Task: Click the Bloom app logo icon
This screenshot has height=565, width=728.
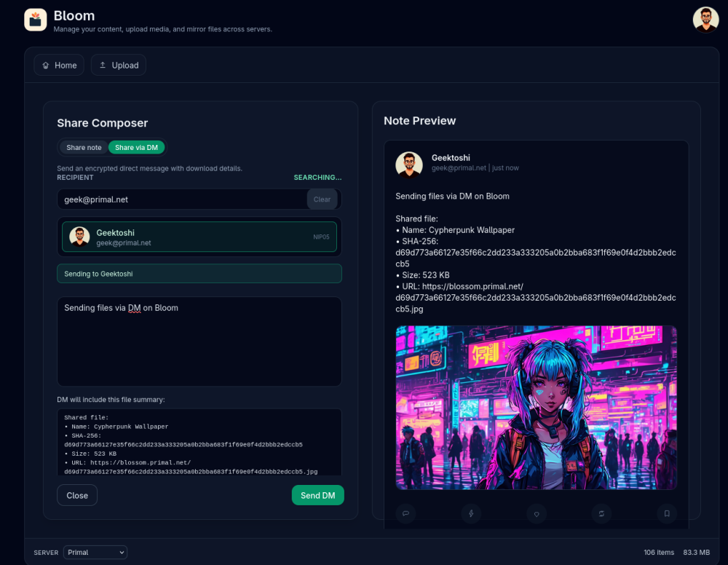Action: click(x=35, y=20)
